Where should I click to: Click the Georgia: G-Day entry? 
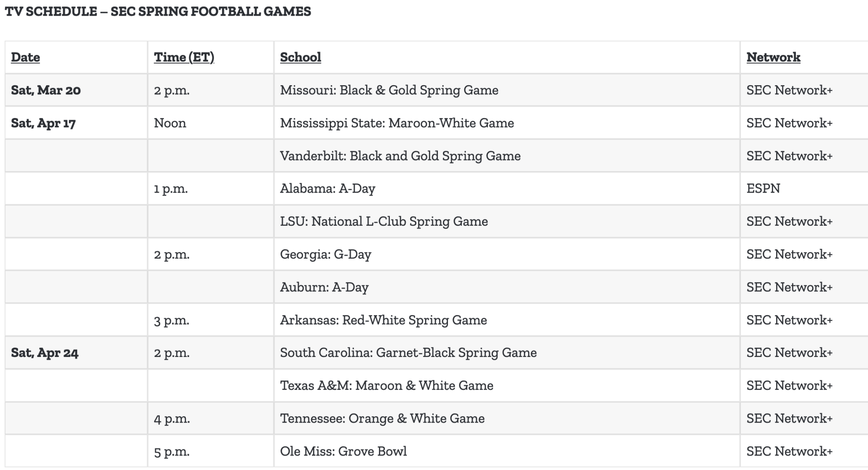coord(325,254)
